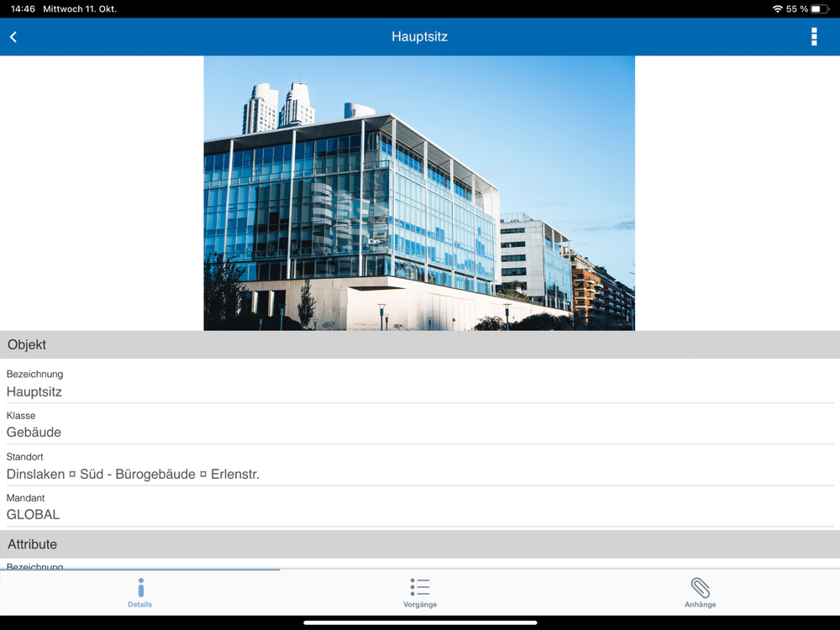
Task: Tap the Klasse field label
Action: [x=21, y=416]
